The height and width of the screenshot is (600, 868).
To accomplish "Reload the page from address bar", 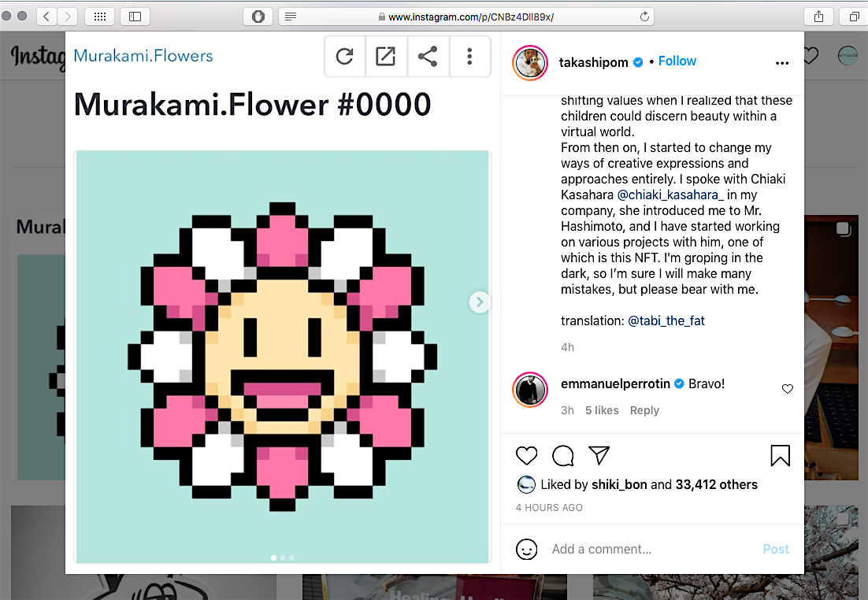I will 644,17.
